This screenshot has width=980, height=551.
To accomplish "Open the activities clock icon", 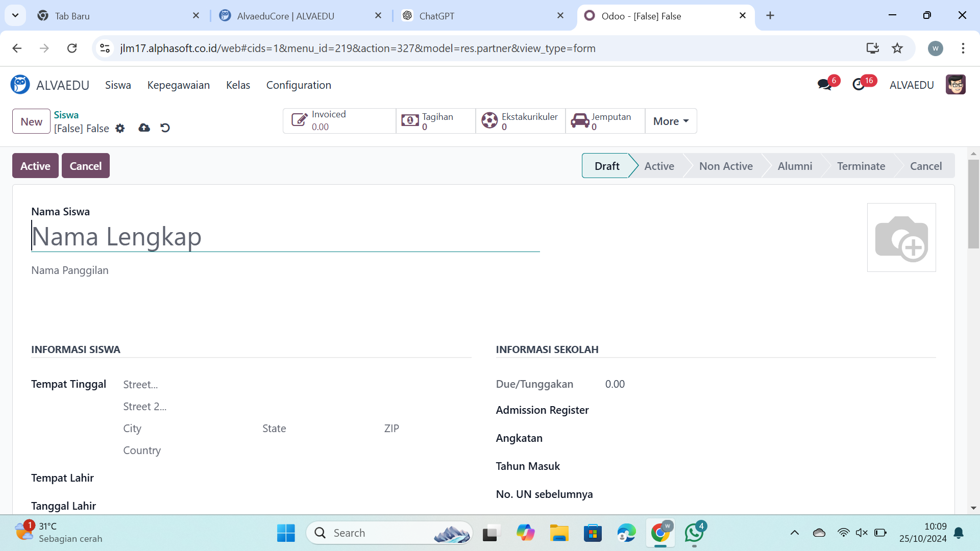I will tap(859, 85).
